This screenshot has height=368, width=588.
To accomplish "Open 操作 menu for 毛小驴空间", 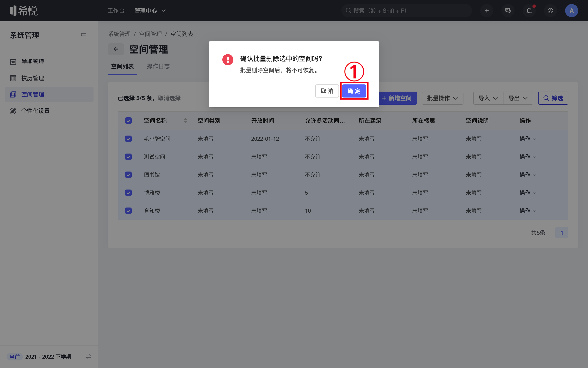I will click(528, 139).
